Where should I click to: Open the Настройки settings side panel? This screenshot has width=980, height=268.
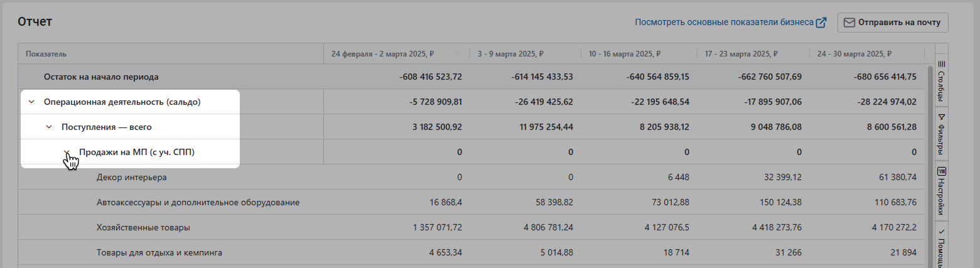(942, 191)
